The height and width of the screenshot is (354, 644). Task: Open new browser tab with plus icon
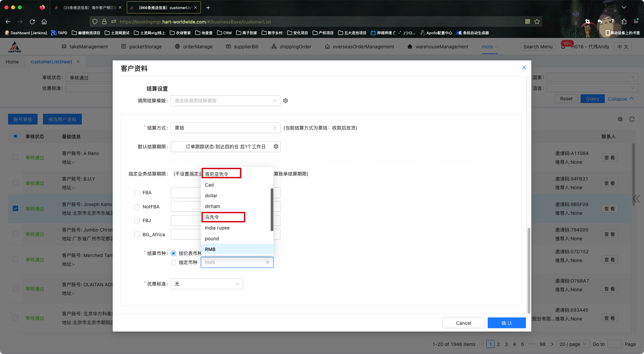tap(208, 7)
